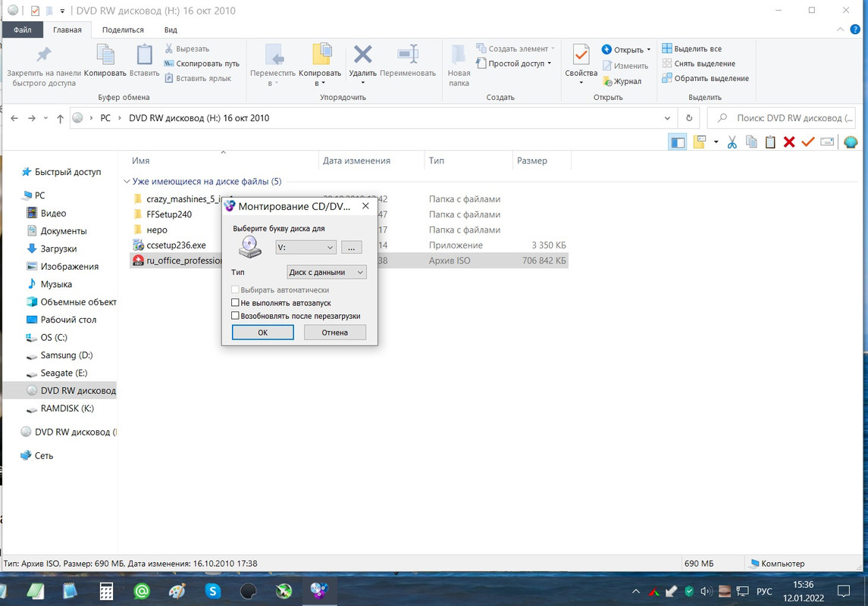Screen dimensions: 868x606
Task: Select the ccsetup236.exe file
Action: [176, 245]
